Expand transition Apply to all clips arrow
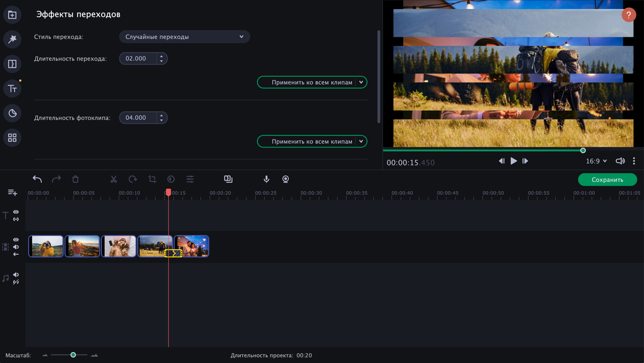Viewport: 644px width, 363px height. tap(361, 82)
